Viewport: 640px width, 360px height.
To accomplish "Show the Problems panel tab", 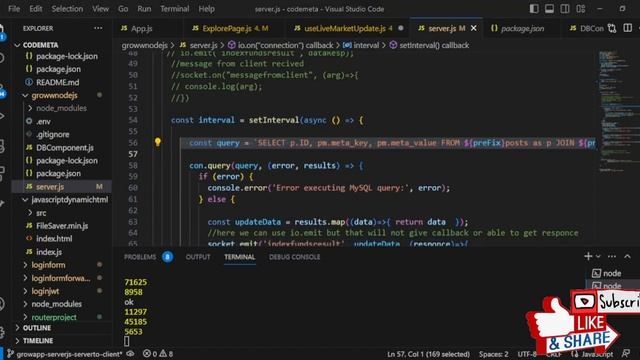I will [140, 257].
